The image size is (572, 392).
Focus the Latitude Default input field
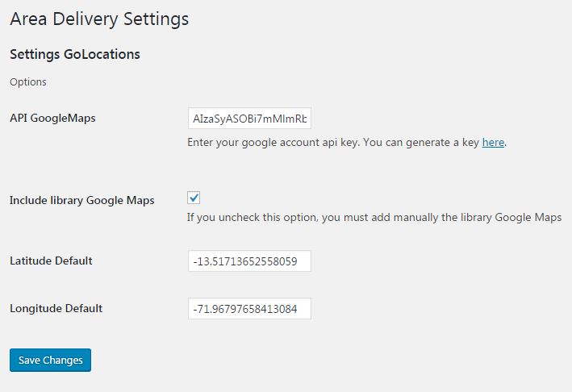(249, 261)
